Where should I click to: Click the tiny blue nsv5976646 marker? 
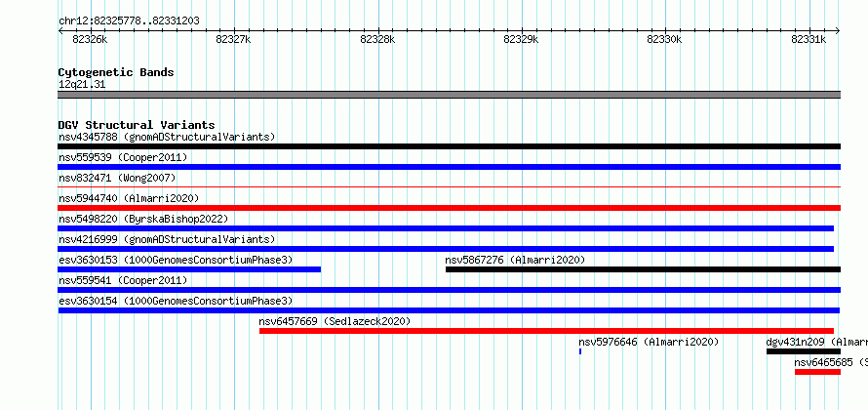point(580,351)
